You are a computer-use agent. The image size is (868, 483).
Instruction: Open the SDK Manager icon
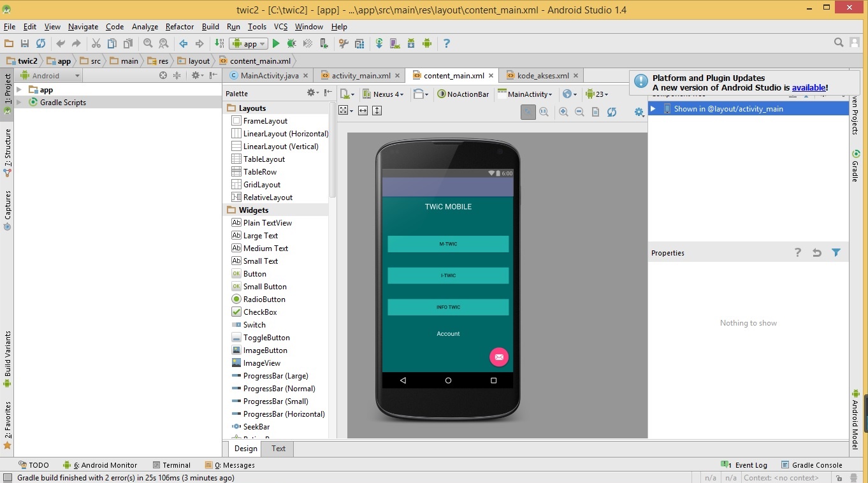[x=411, y=43]
